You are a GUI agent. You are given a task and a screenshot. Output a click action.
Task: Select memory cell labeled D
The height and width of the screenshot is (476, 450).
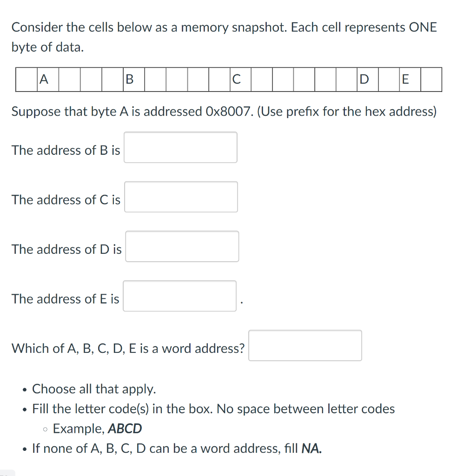369,79
